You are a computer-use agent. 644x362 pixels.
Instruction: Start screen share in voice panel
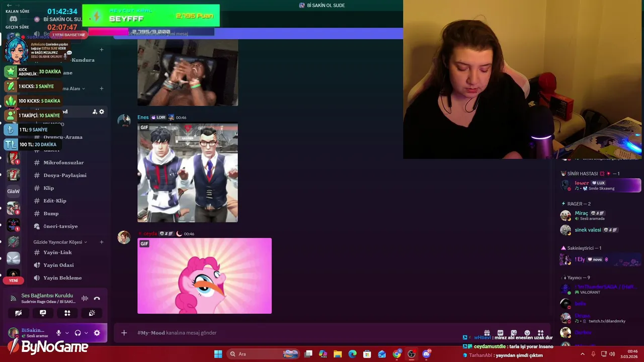pyautogui.click(x=43, y=313)
